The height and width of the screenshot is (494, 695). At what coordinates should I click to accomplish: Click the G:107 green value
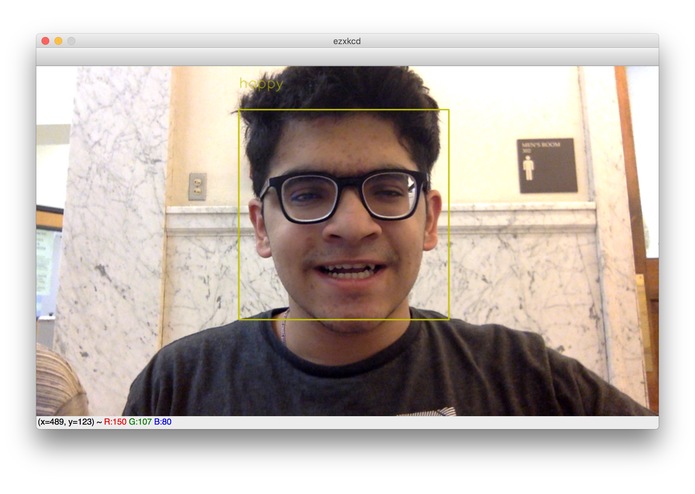(140, 422)
